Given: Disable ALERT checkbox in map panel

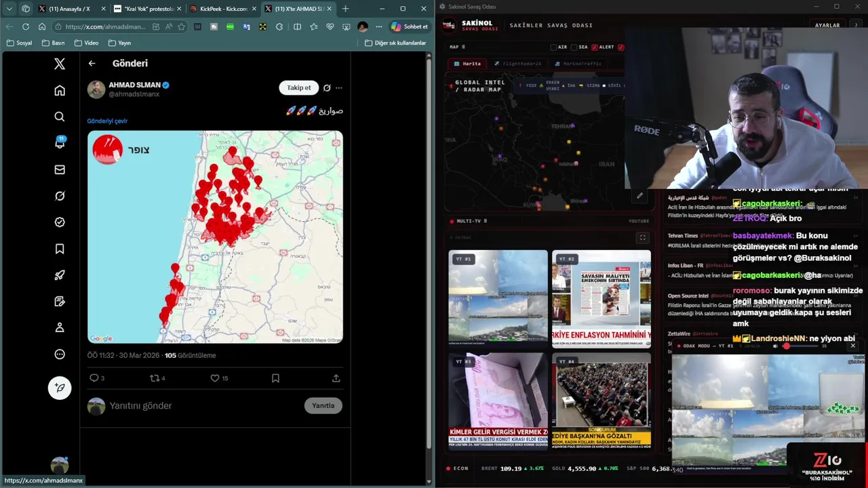Looking at the screenshot, I should (x=595, y=47).
